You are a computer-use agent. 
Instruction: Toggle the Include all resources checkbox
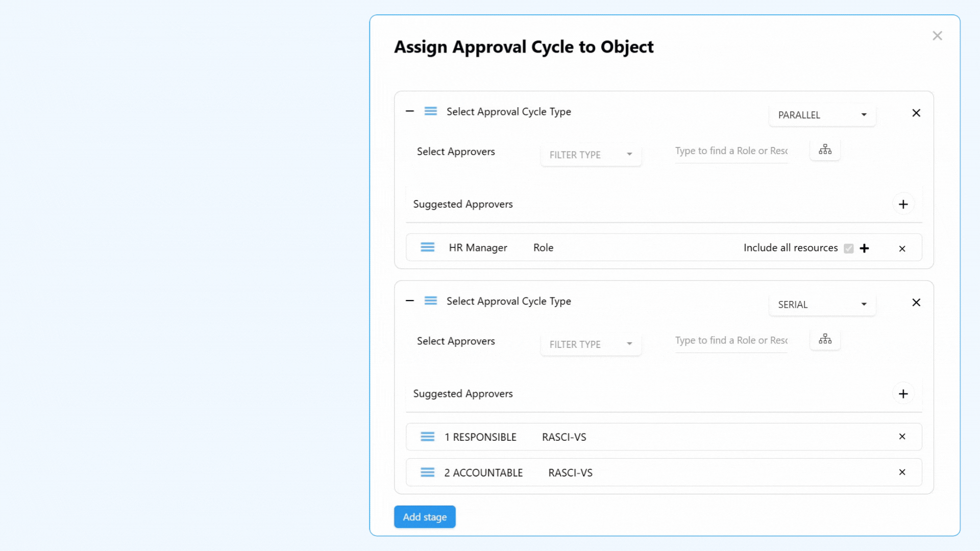(x=848, y=248)
